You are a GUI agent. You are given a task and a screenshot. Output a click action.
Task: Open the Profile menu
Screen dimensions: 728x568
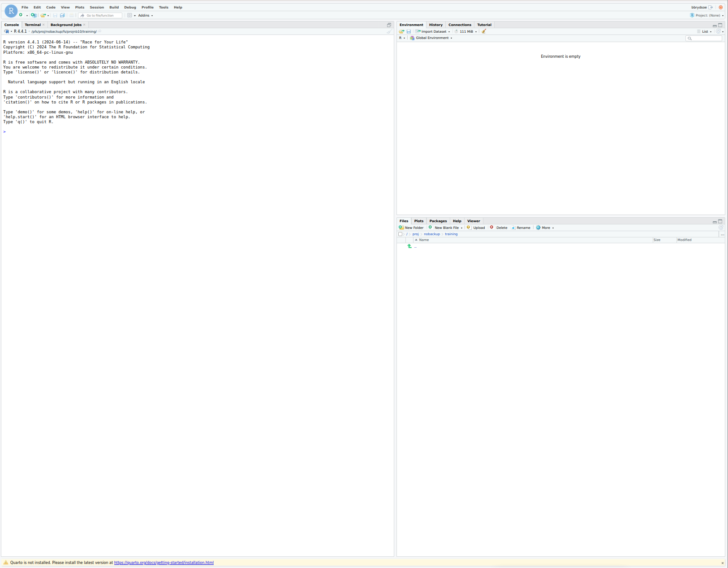[147, 7]
